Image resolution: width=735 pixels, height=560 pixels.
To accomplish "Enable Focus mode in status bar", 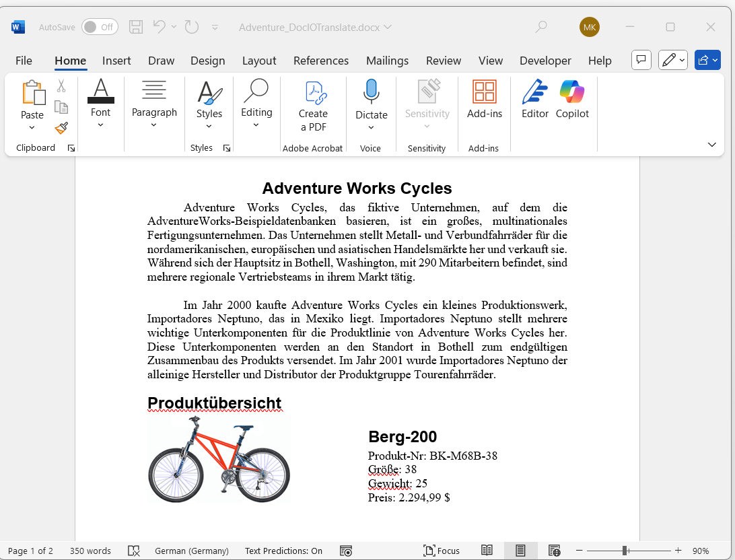I will click(x=442, y=551).
